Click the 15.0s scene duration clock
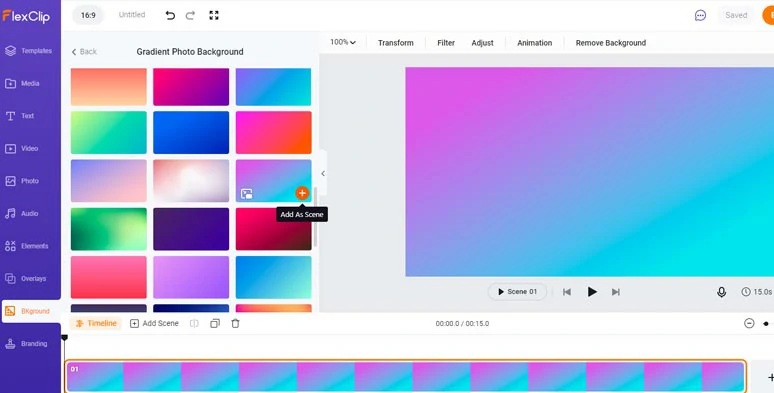774x393 pixels. (757, 292)
